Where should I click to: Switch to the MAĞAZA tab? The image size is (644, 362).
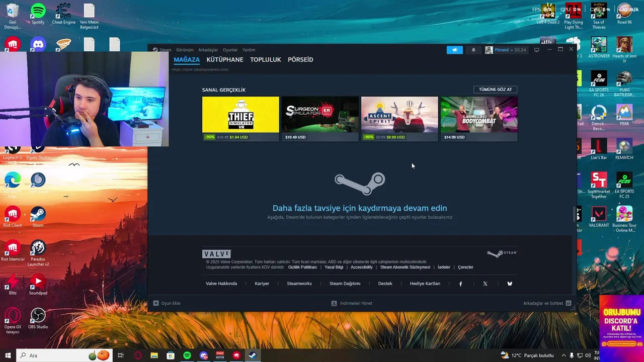[187, 59]
